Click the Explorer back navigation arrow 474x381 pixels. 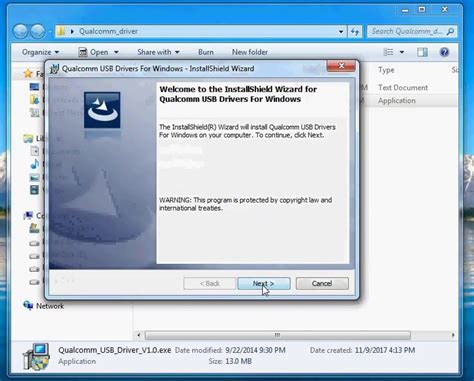21,31
